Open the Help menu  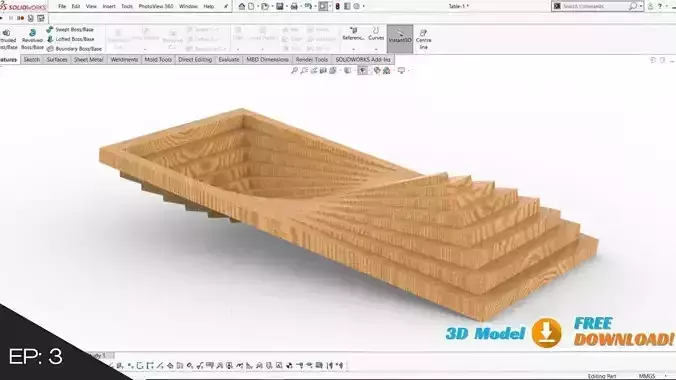click(209, 6)
